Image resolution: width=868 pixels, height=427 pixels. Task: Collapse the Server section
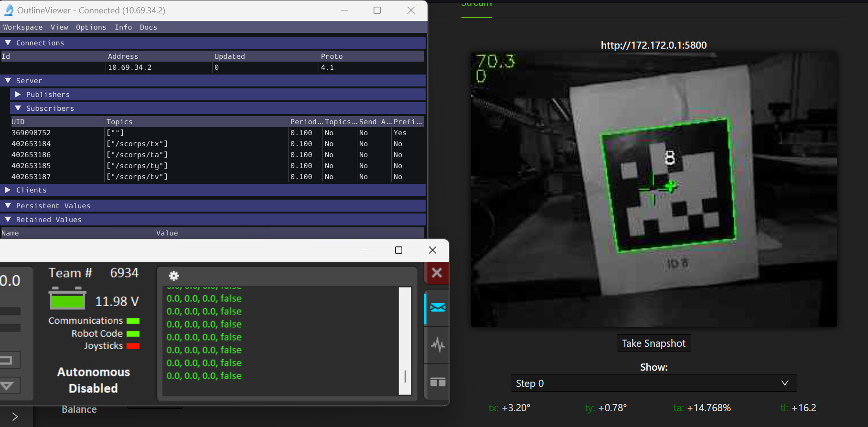(x=8, y=81)
